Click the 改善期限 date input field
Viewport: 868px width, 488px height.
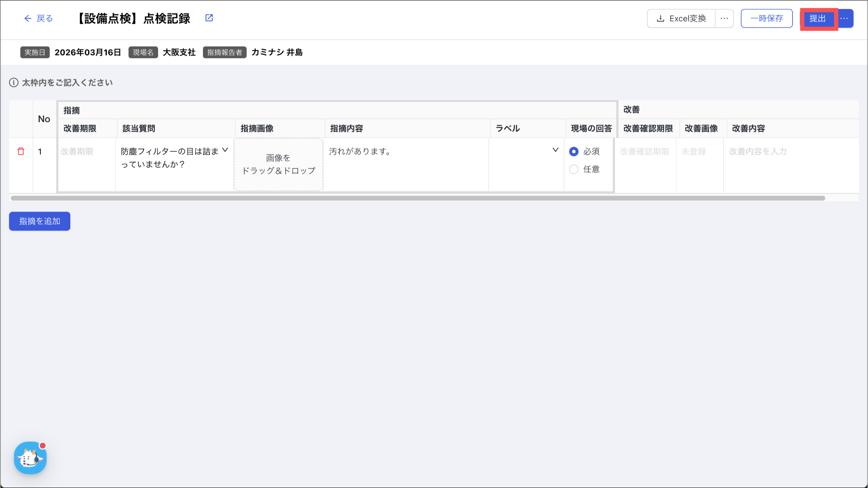86,152
